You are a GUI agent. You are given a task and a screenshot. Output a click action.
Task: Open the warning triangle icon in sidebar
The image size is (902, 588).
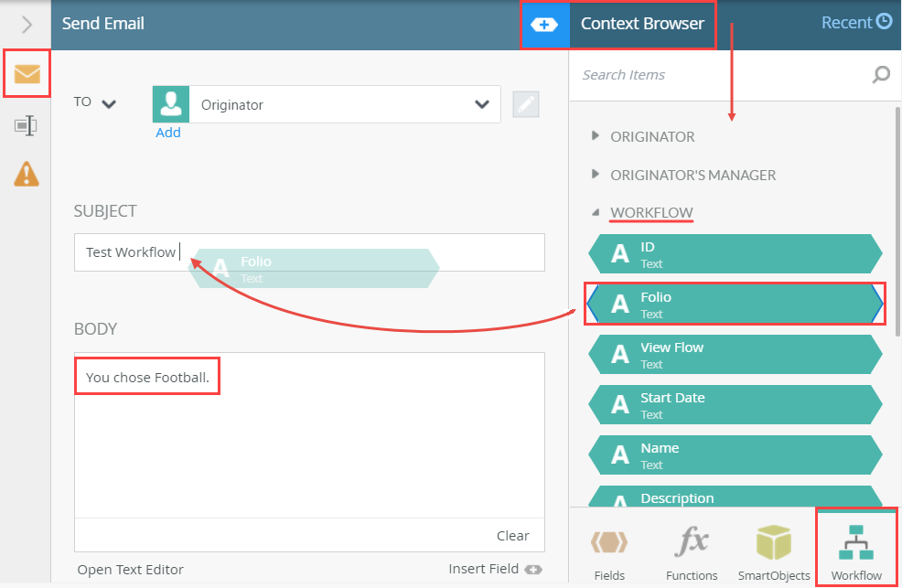pos(27,175)
